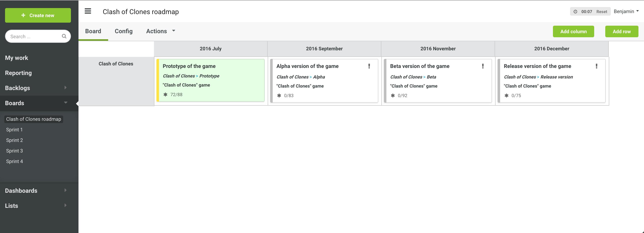Click exclamation mark on Alpha version card
The height and width of the screenshot is (233, 644).
coord(369,66)
